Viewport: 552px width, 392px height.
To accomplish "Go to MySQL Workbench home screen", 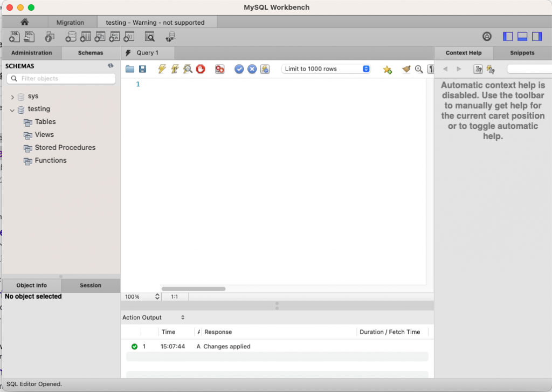I will pos(25,22).
